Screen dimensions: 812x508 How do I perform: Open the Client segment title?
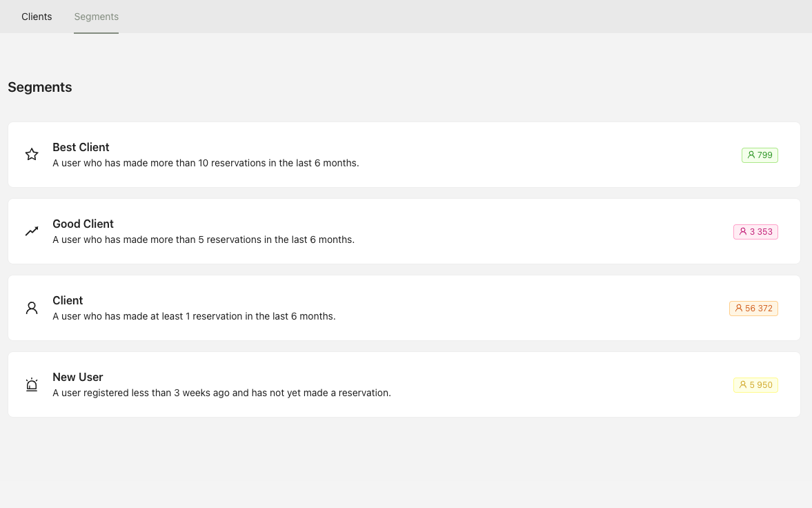[68, 300]
